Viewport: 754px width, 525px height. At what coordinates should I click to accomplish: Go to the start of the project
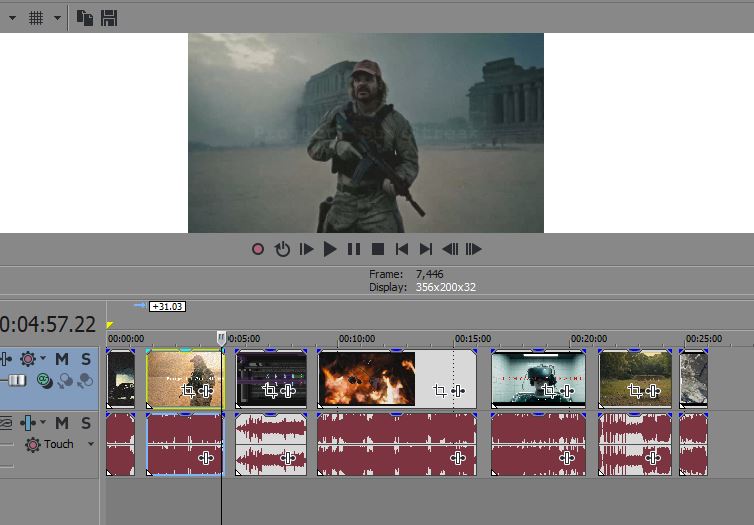coord(402,249)
